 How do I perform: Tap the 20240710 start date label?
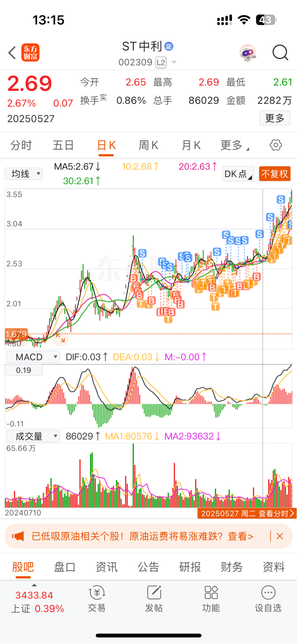coord(23,513)
